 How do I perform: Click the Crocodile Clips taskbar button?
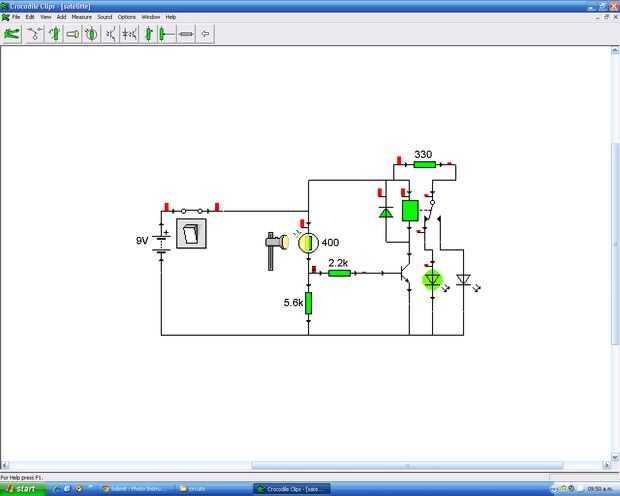[292, 489]
